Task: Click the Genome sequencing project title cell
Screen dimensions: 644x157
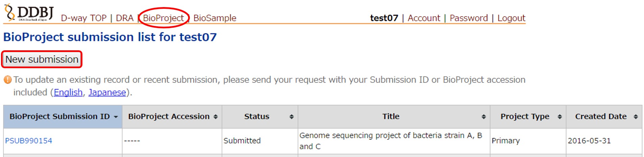Action: coord(390,141)
